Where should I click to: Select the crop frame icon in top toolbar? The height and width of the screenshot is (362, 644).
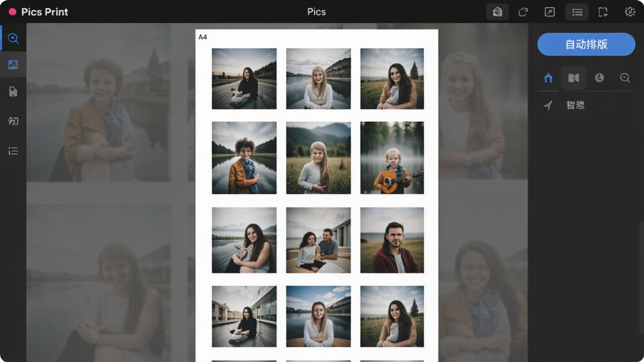coord(603,12)
